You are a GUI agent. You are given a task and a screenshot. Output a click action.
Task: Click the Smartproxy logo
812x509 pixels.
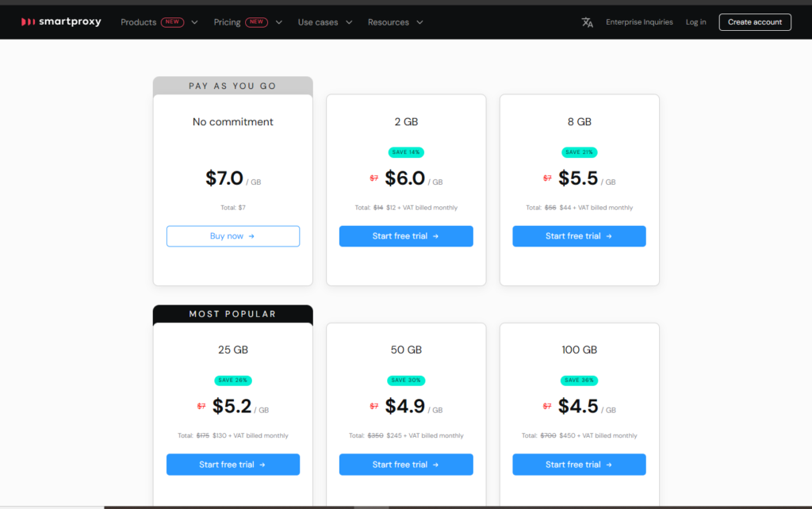[61, 21]
